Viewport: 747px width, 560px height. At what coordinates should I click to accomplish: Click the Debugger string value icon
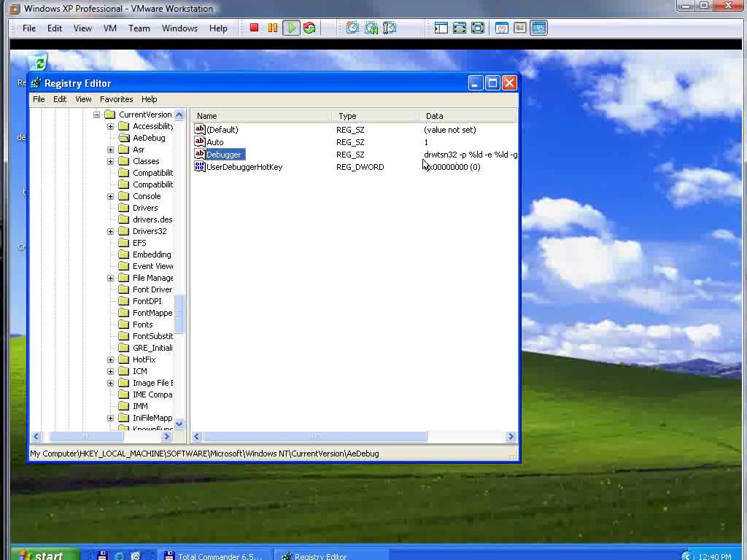[200, 154]
